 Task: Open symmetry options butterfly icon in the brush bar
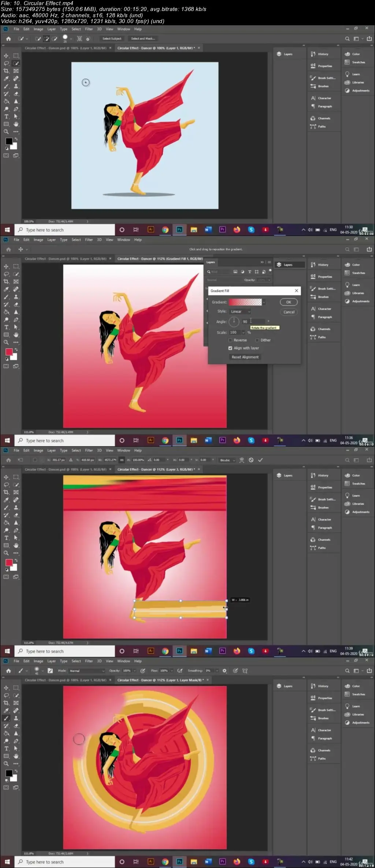(245, 671)
